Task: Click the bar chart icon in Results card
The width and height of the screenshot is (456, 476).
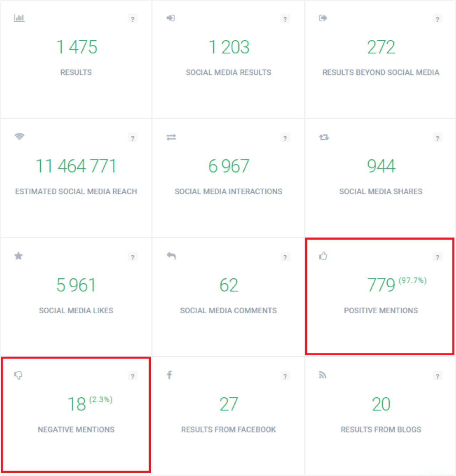Action: click(19, 18)
